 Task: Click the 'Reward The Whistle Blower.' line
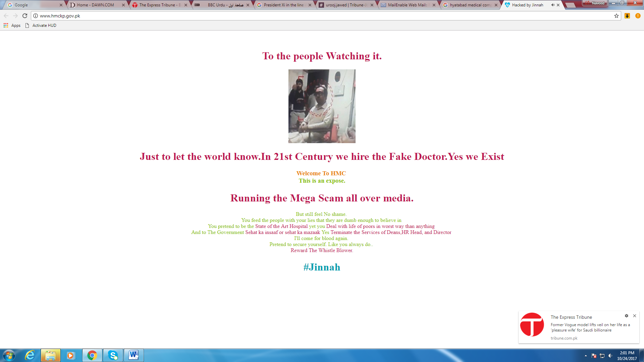[322, 250]
